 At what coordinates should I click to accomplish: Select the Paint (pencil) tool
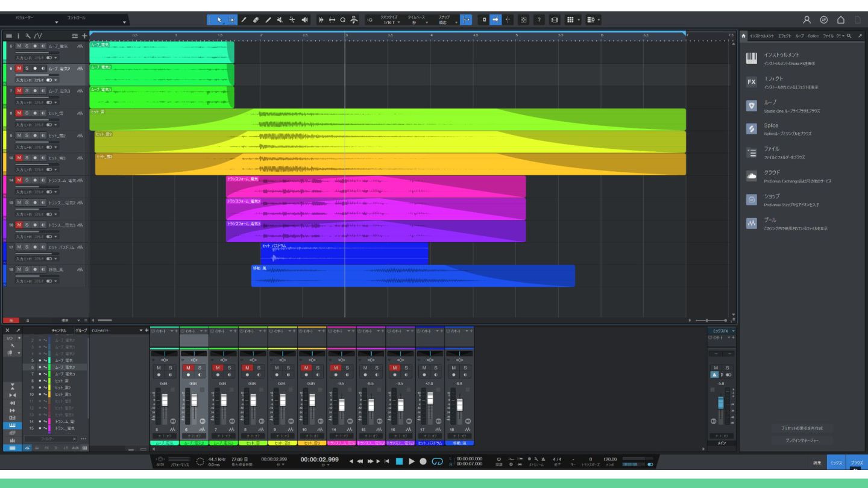[x=268, y=20]
